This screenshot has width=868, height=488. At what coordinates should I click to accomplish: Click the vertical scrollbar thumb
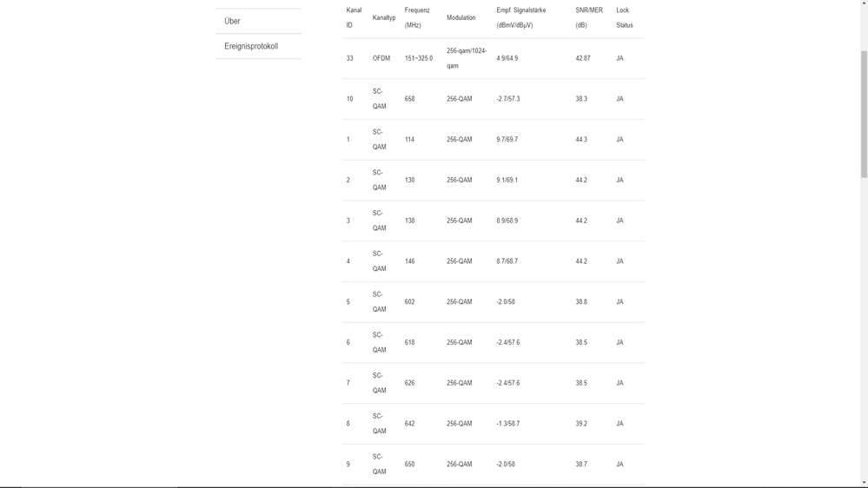pos(864,114)
